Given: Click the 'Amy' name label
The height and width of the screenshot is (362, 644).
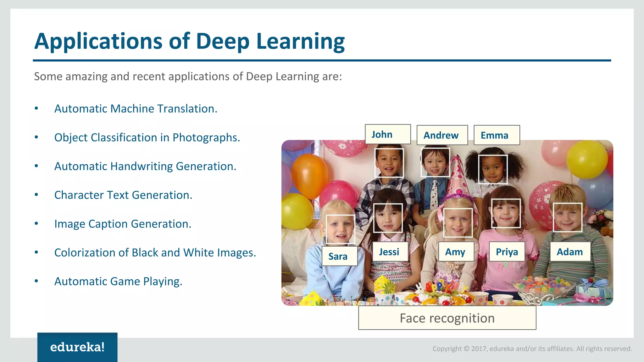Looking at the screenshot, I should [x=456, y=252].
